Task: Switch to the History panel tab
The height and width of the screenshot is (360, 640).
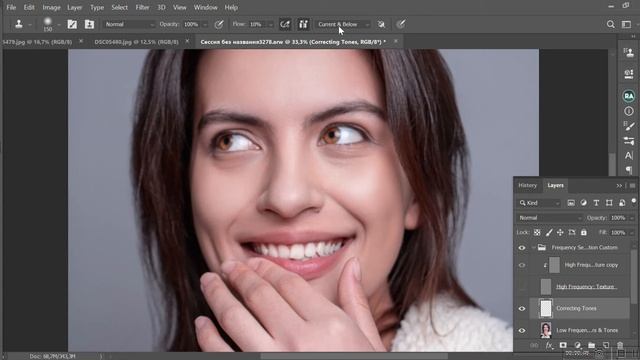Action: point(527,185)
